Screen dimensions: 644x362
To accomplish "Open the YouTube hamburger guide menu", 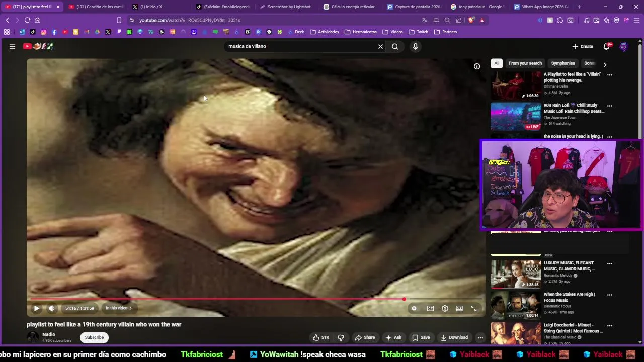I will click(x=12, y=46).
